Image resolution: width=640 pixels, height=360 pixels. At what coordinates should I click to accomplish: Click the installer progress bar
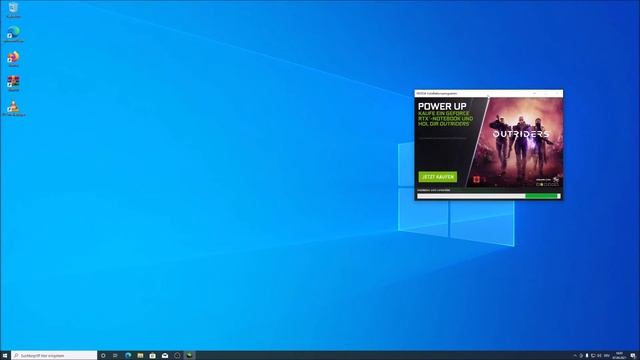489,196
